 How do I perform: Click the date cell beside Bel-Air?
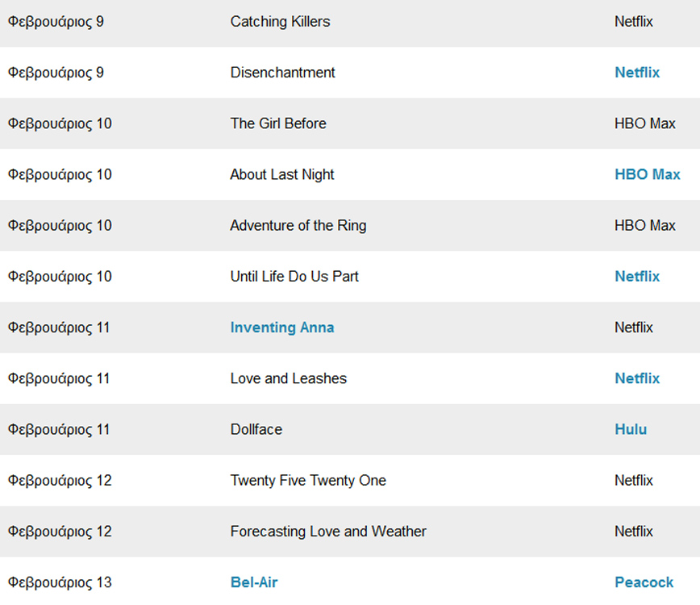(60, 582)
